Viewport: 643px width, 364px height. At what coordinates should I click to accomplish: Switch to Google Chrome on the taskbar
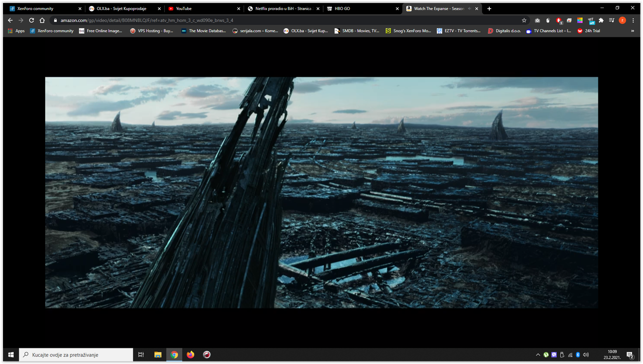(174, 354)
